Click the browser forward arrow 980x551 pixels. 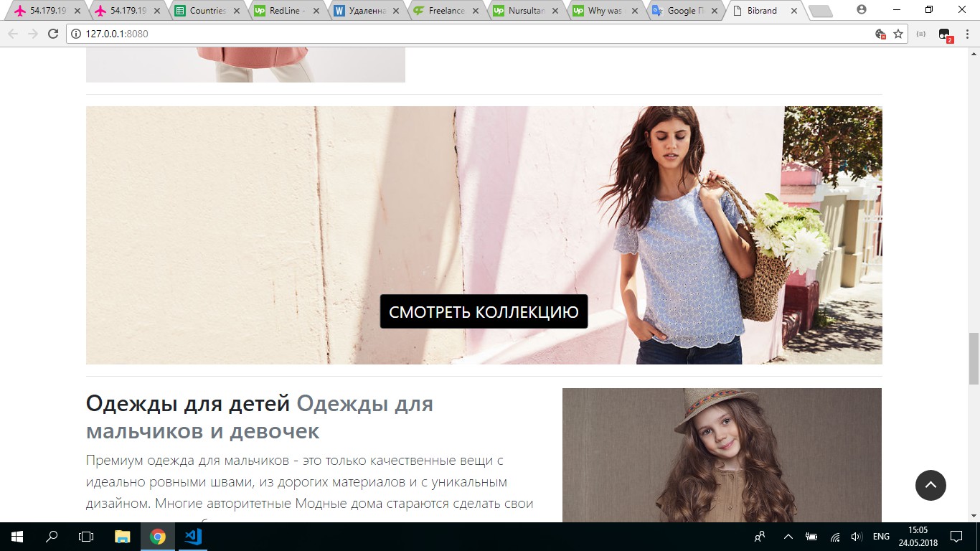tap(33, 34)
